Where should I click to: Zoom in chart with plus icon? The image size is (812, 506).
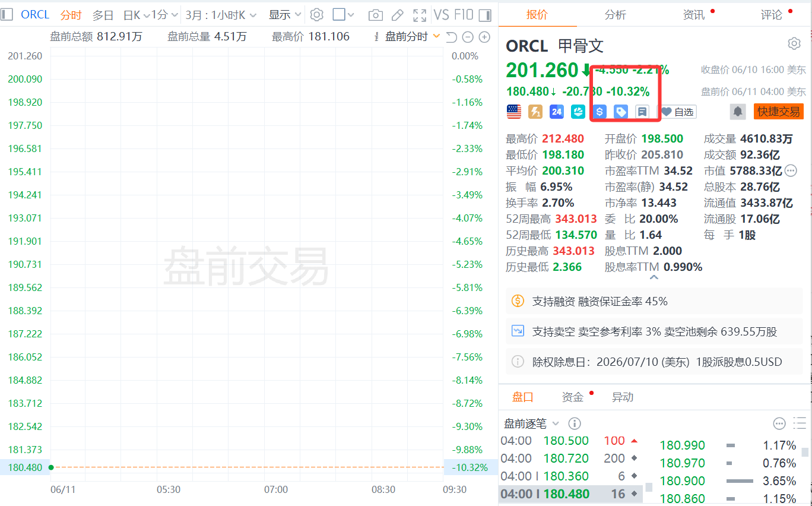pos(484,37)
